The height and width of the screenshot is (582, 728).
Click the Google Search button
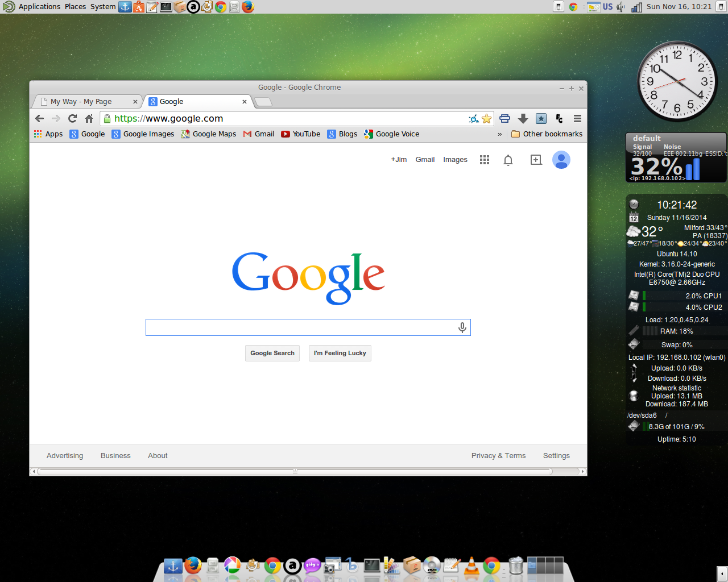point(272,353)
